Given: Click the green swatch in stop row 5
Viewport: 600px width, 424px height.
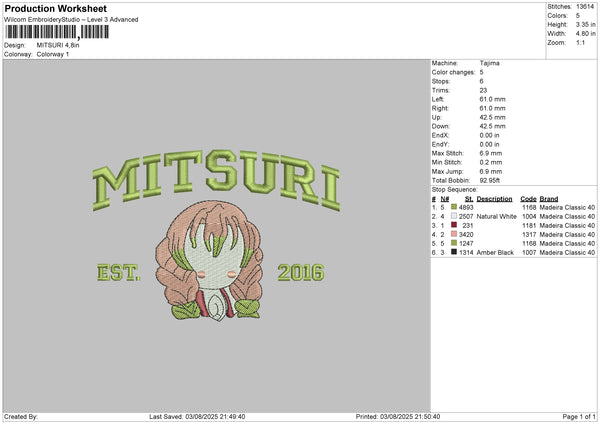Looking at the screenshot, I should pyautogui.click(x=454, y=243).
